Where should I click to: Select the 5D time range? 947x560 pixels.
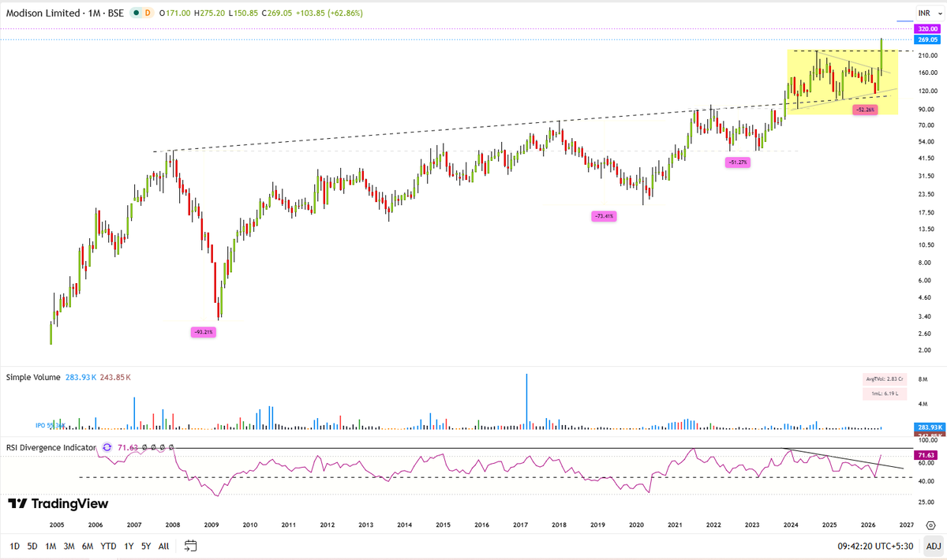tap(32, 546)
